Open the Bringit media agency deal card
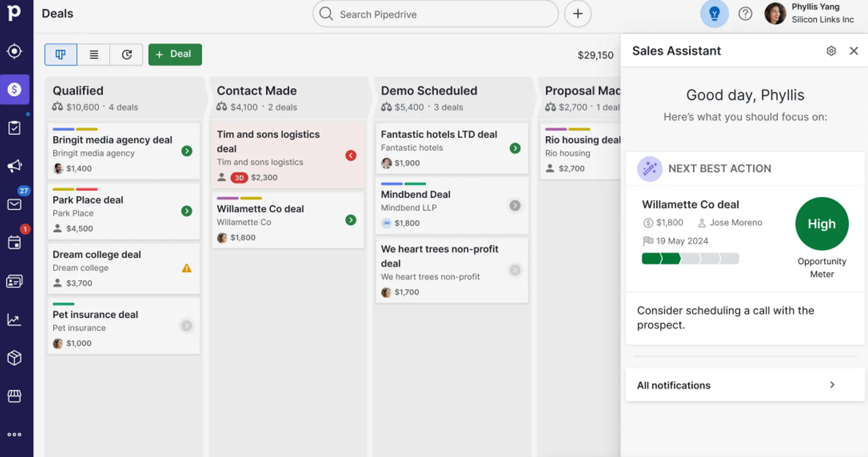Viewport: 868px width, 457px height. click(x=124, y=151)
